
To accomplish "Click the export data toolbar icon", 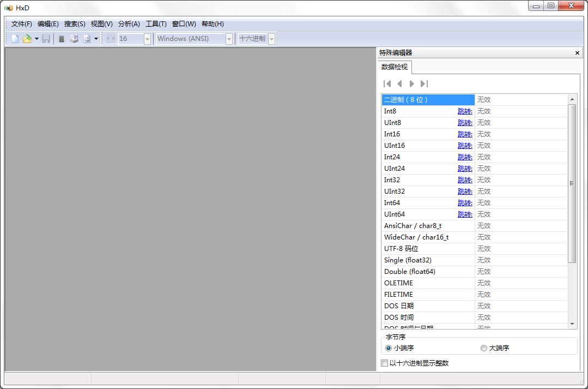I will pos(86,38).
